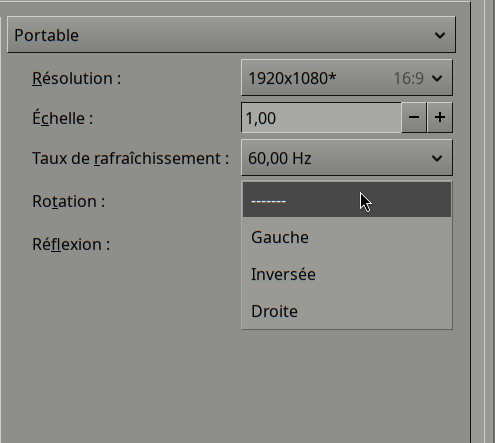Viewport: 495px width, 443px height.
Task: Choose Inversée rotation option
Action: [x=347, y=274]
